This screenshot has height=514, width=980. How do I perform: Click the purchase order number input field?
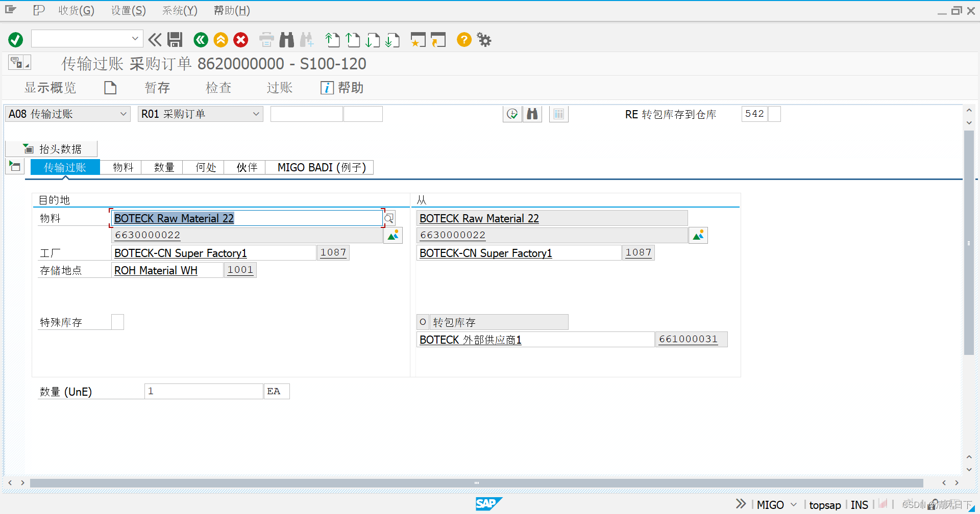[306, 114]
